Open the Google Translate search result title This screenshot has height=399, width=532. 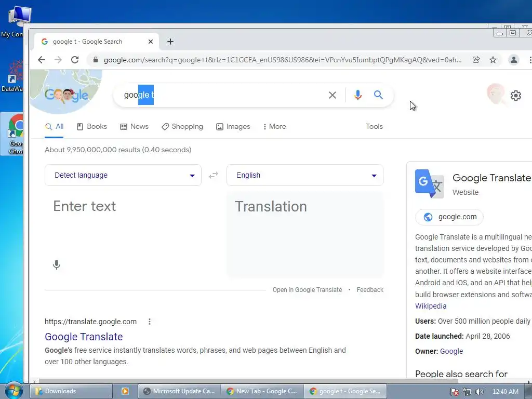(84, 337)
